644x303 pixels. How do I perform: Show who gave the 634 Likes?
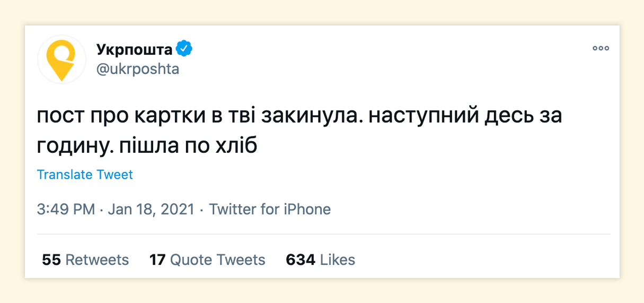pyautogui.click(x=320, y=259)
